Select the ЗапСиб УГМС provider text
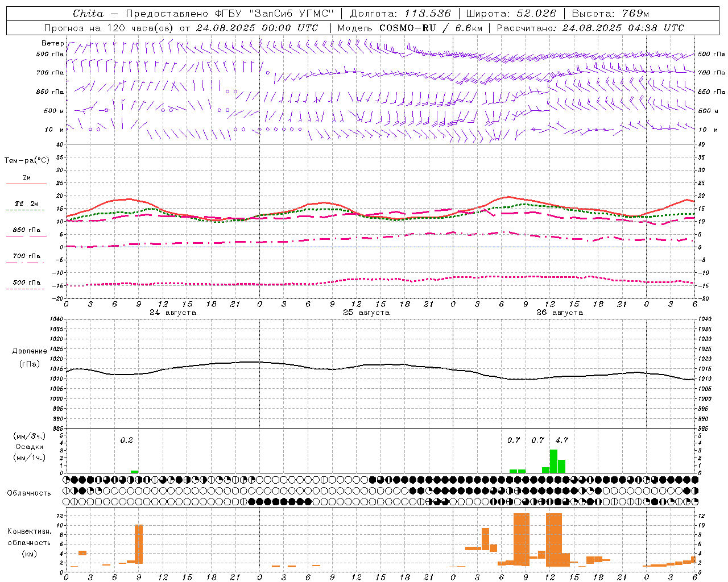The width and height of the screenshot is (728, 582). tap(291, 14)
